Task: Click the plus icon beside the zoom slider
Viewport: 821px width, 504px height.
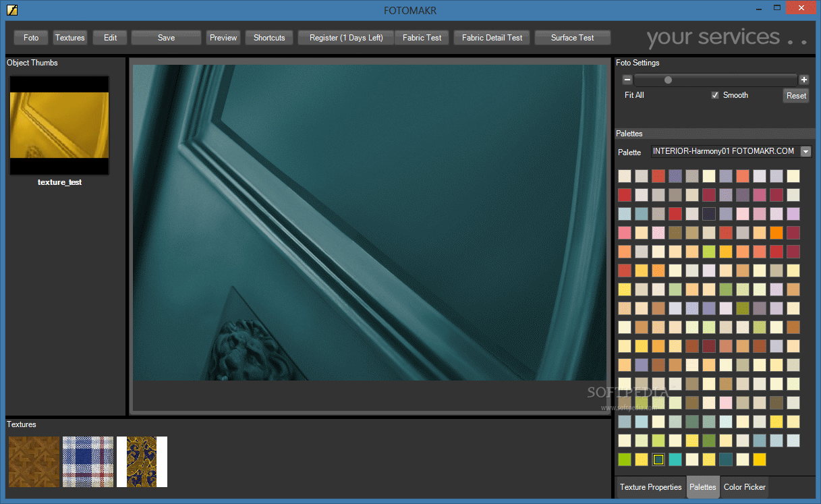Action: pos(803,80)
